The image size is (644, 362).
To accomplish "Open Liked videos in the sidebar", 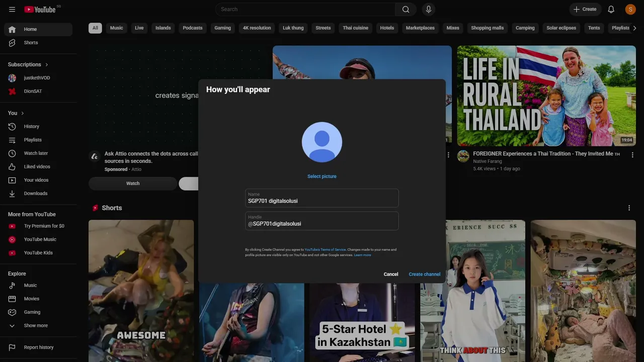I will 38,167.
